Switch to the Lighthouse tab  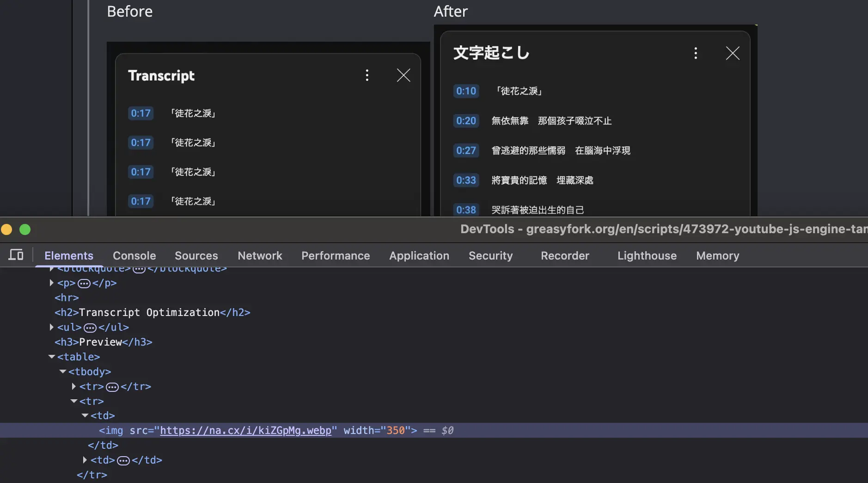tap(647, 256)
